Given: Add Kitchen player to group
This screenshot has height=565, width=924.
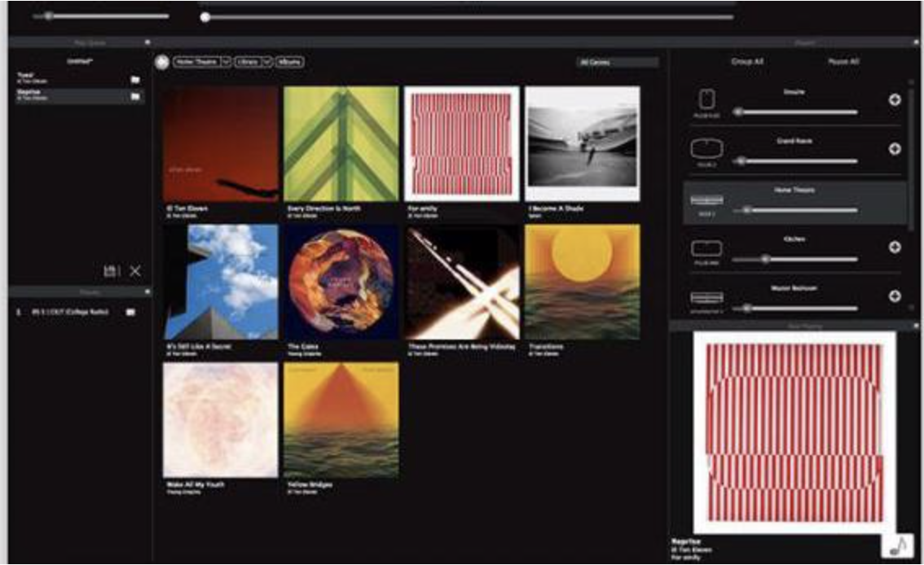Looking at the screenshot, I should 894,247.
